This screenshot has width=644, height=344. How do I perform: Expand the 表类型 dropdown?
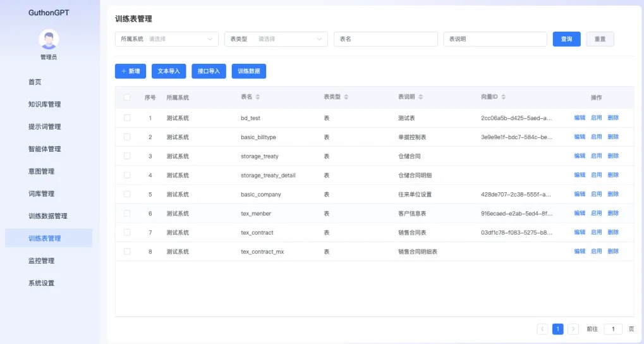[x=276, y=39]
